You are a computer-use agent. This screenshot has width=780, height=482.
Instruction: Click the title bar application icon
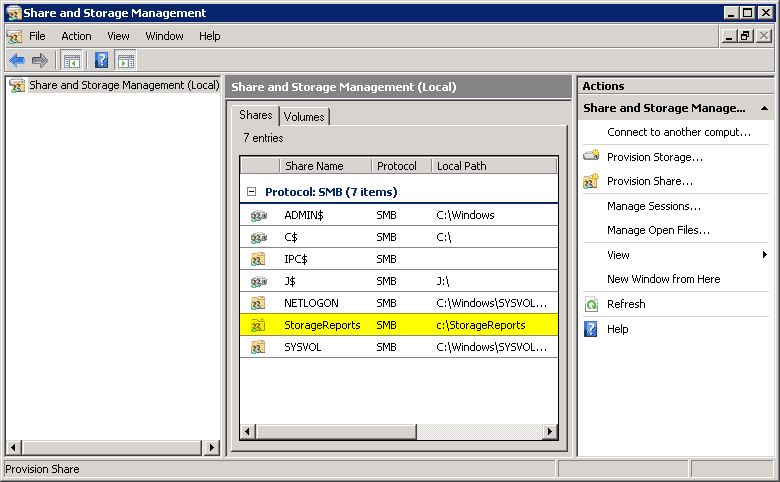[13, 13]
